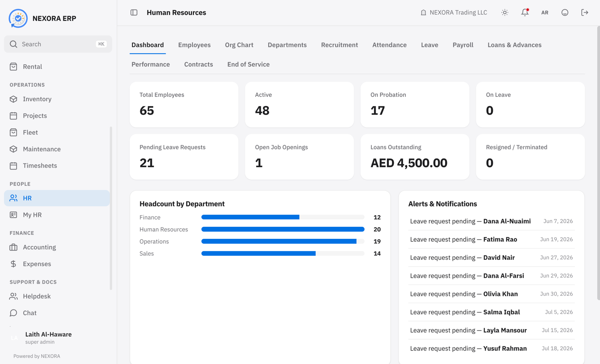Open the NEXORA Trading LLC company selector

(x=454, y=12)
